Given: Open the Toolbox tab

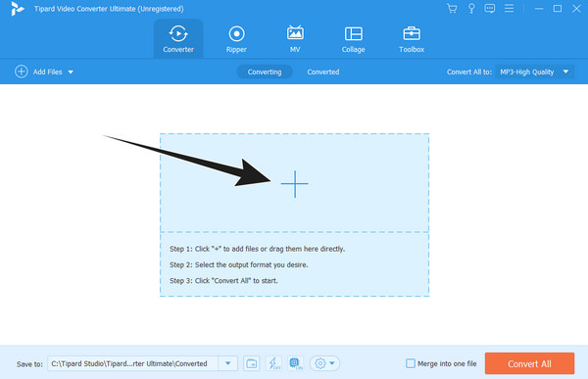Looking at the screenshot, I should (412, 39).
